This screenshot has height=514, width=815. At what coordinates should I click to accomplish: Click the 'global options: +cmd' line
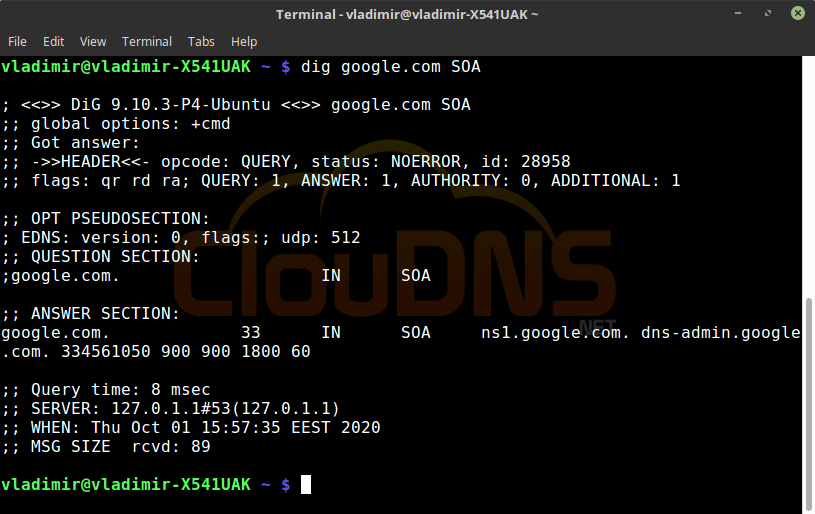(x=116, y=124)
